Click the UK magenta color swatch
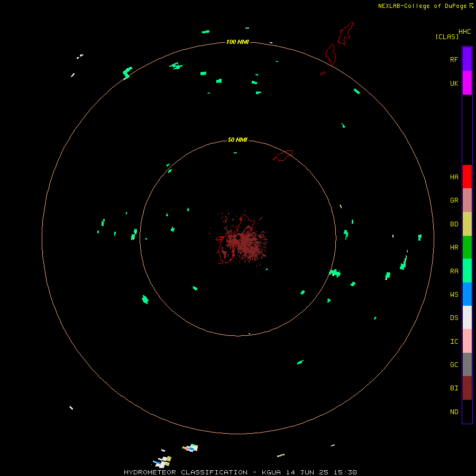The width and height of the screenshot is (476, 476). click(x=467, y=83)
